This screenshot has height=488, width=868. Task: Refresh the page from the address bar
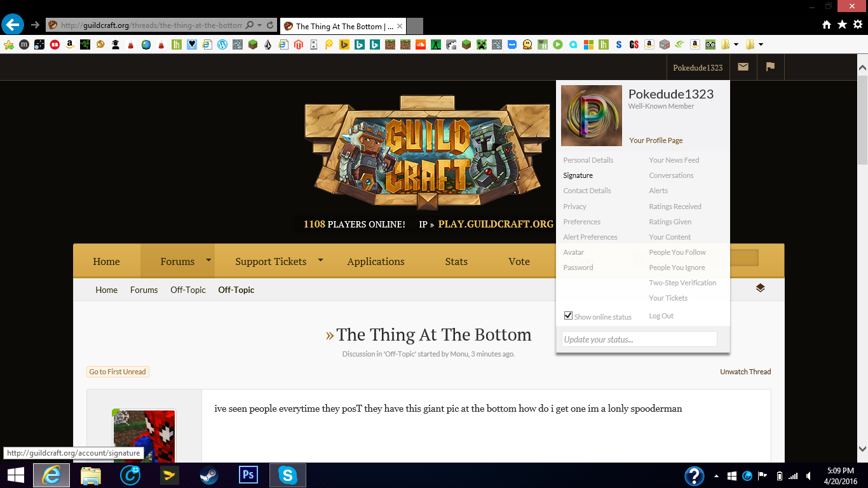click(270, 25)
